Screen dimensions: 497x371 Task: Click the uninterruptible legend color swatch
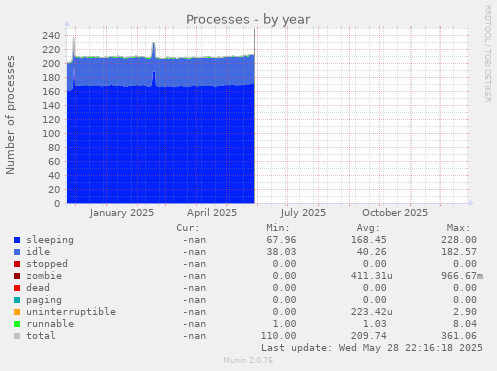point(17,312)
